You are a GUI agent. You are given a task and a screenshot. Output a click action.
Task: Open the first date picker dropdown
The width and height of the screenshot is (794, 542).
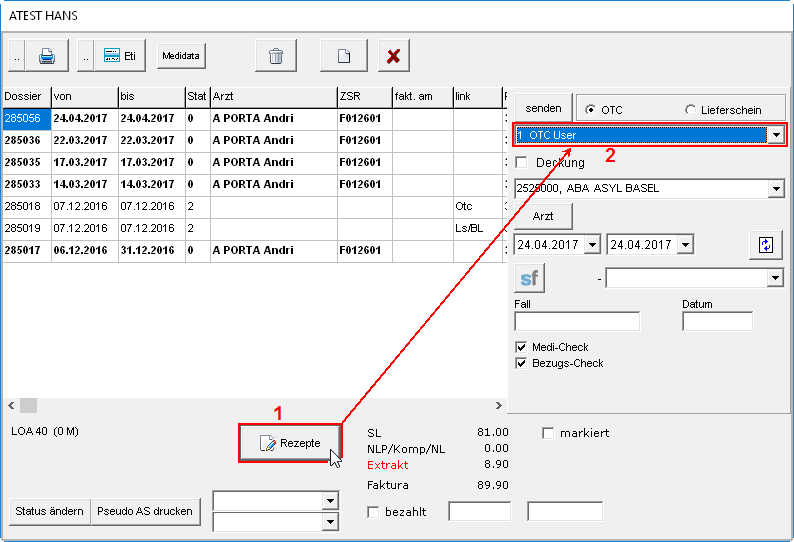click(591, 244)
